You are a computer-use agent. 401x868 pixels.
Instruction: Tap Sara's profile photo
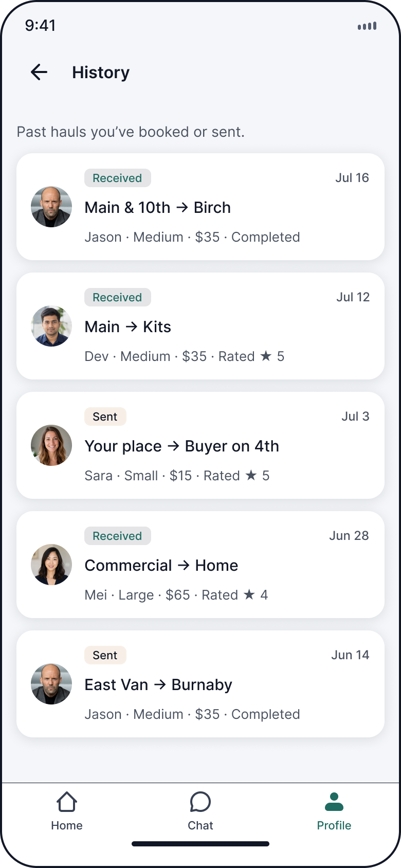click(51, 445)
